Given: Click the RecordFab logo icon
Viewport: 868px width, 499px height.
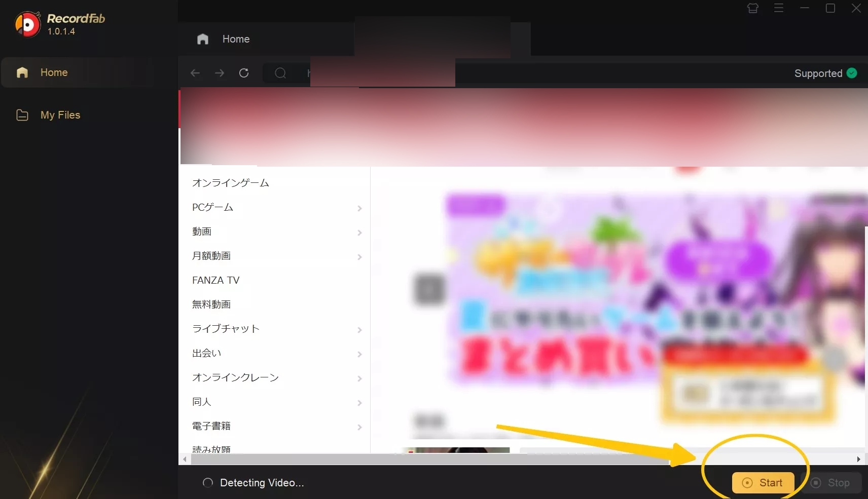Looking at the screenshot, I should point(27,24).
